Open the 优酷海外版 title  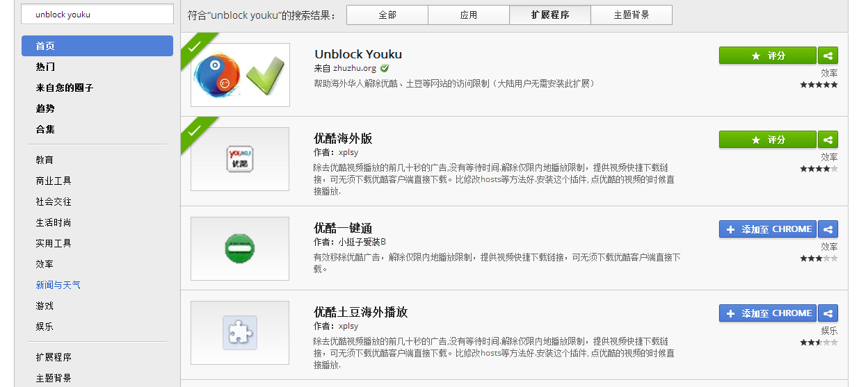343,138
